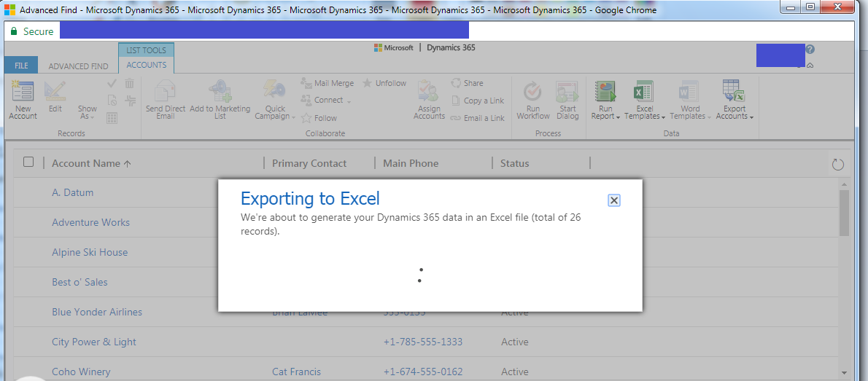Click the Share ribbon button

click(x=467, y=83)
